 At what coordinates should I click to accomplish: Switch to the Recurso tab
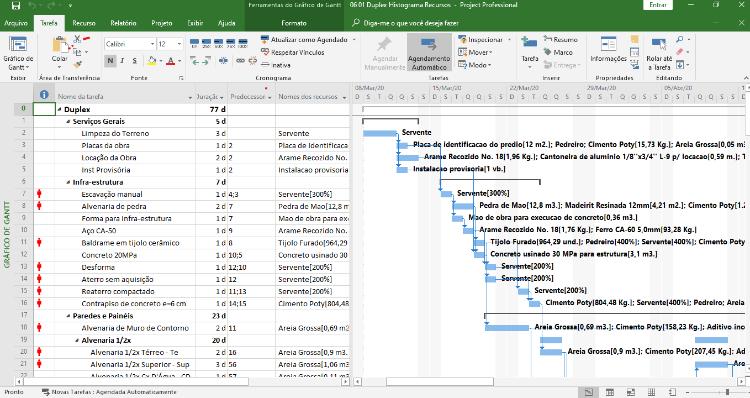point(84,23)
